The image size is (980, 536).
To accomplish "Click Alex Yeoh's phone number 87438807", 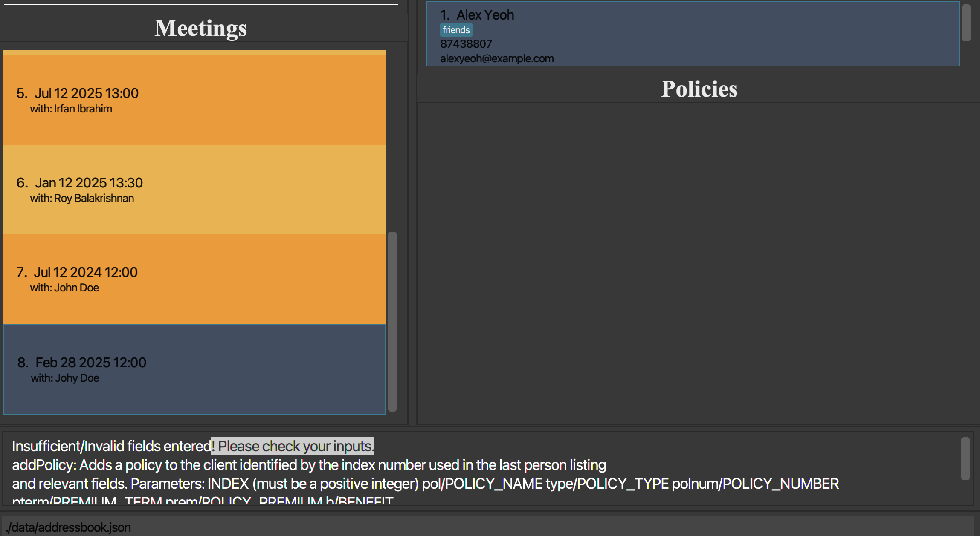I will point(466,44).
